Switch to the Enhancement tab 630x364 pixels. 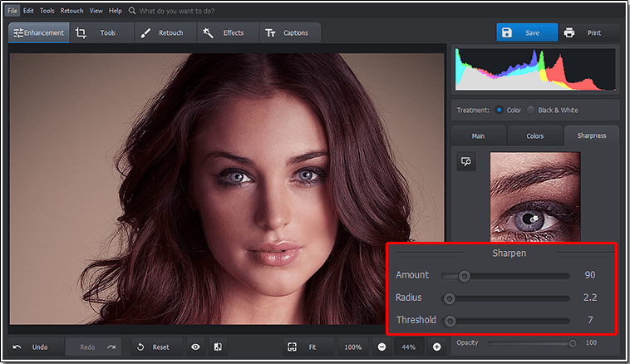pos(38,33)
